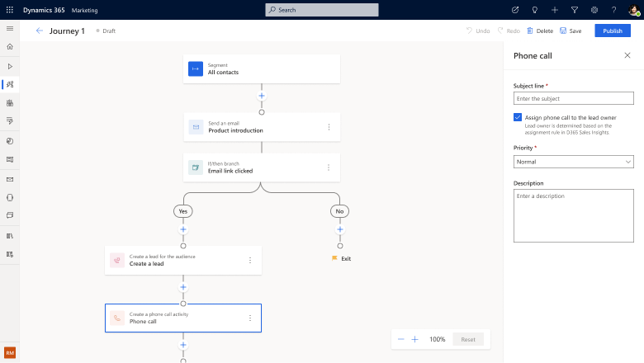Click the filter funnel icon in header
Viewport: 644px width, 363px height.
(575, 10)
